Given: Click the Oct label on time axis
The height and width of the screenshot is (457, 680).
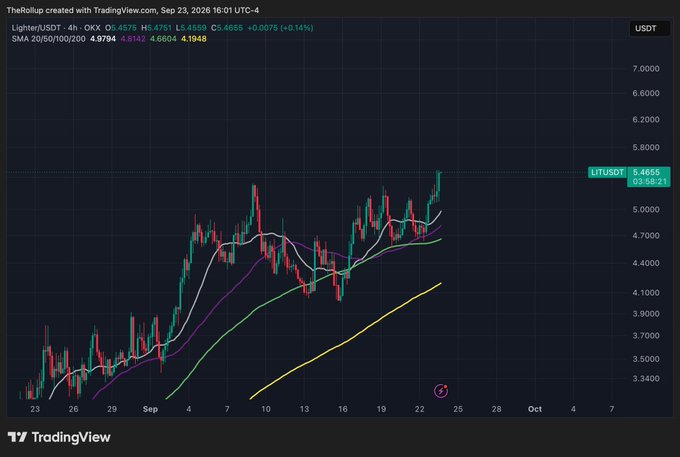Looking at the screenshot, I should click(x=535, y=409).
